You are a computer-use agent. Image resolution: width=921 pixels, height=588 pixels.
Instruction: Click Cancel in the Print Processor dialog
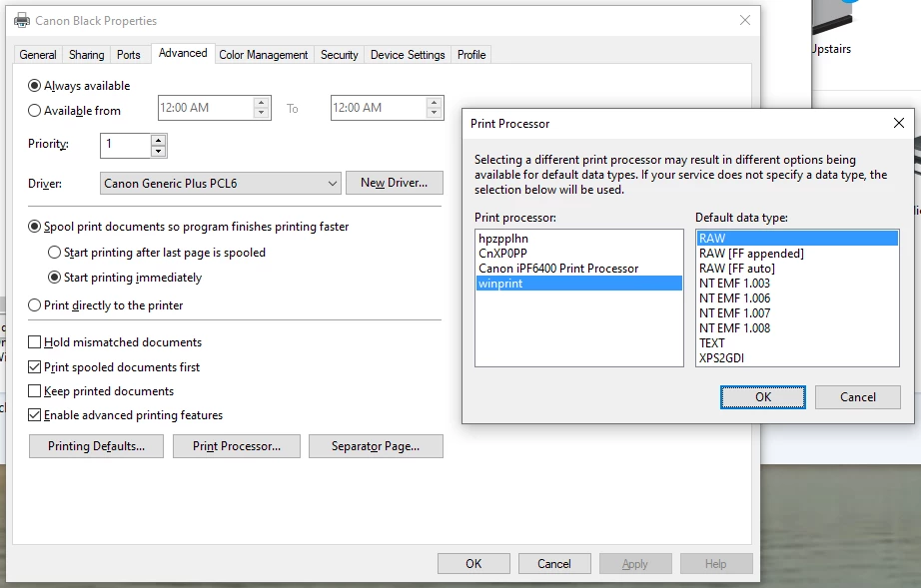click(857, 397)
